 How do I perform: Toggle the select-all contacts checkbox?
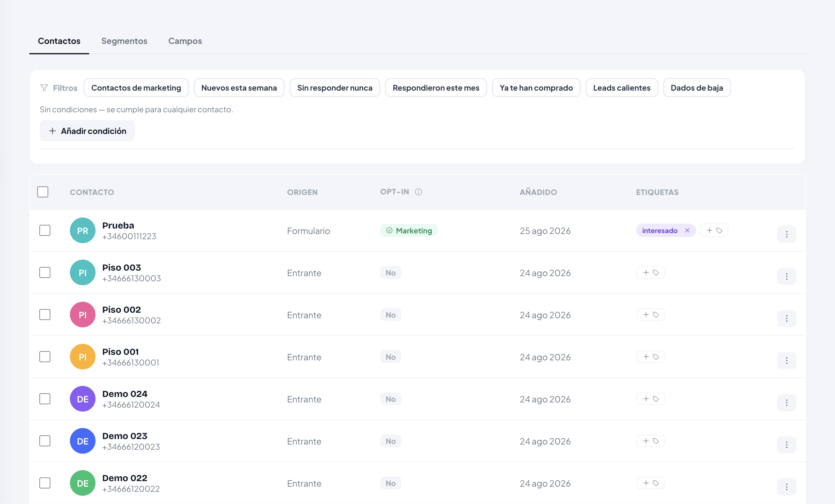coord(43,192)
